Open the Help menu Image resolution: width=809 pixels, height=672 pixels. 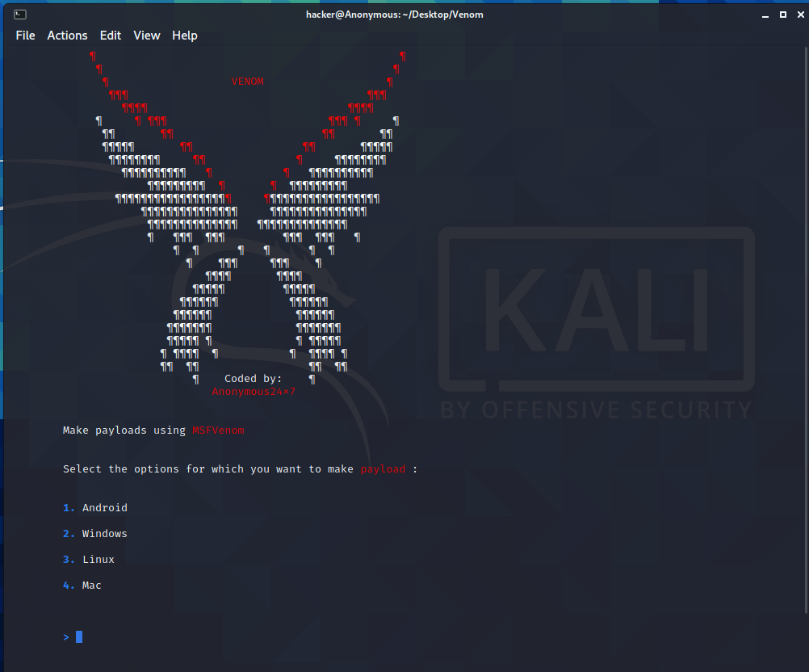(x=185, y=36)
